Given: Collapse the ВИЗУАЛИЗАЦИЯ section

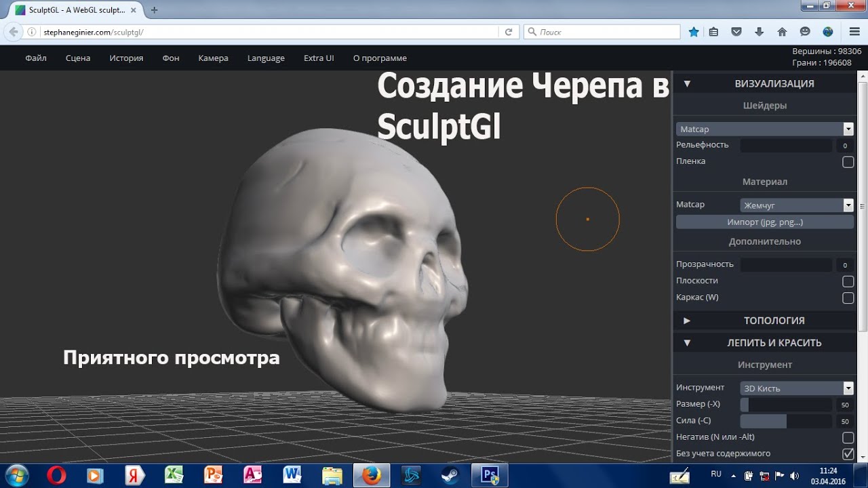Looking at the screenshot, I should point(765,84).
